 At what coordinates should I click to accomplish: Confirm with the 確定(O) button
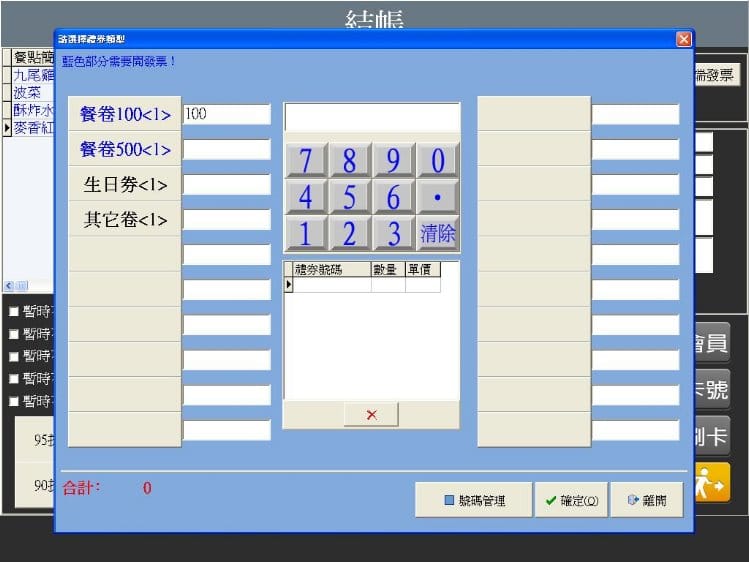[571, 500]
